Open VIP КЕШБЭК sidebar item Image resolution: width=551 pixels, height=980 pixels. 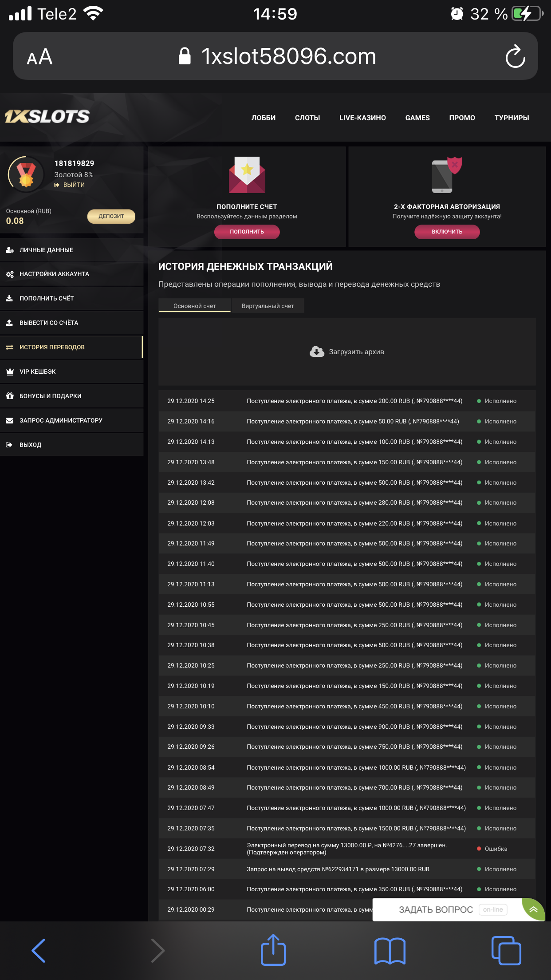(71, 371)
